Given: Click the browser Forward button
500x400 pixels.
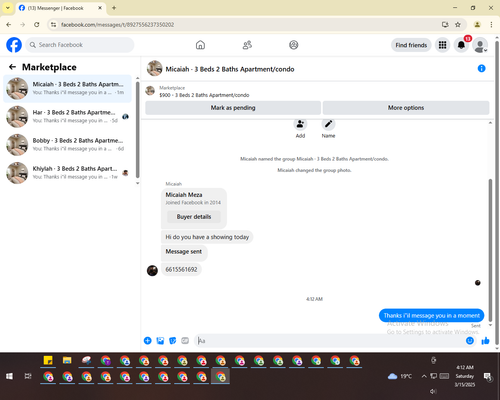Looking at the screenshot, I should pos(23,25).
